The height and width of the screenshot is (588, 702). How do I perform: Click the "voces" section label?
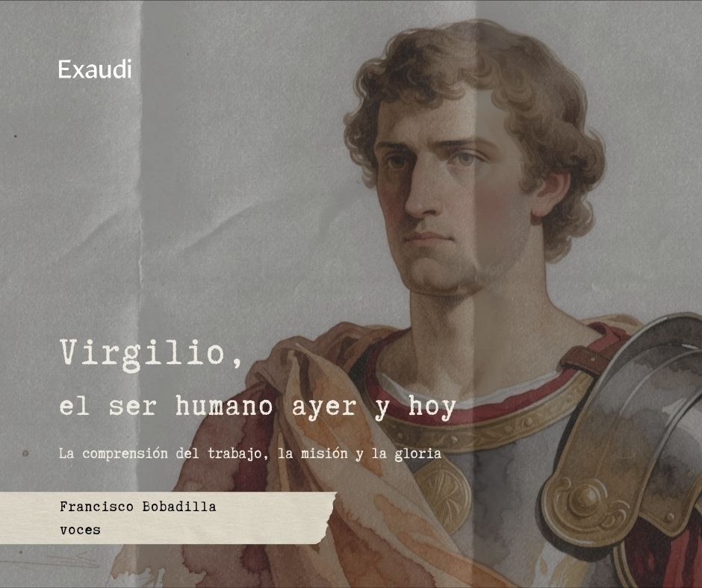click(80, 531)
